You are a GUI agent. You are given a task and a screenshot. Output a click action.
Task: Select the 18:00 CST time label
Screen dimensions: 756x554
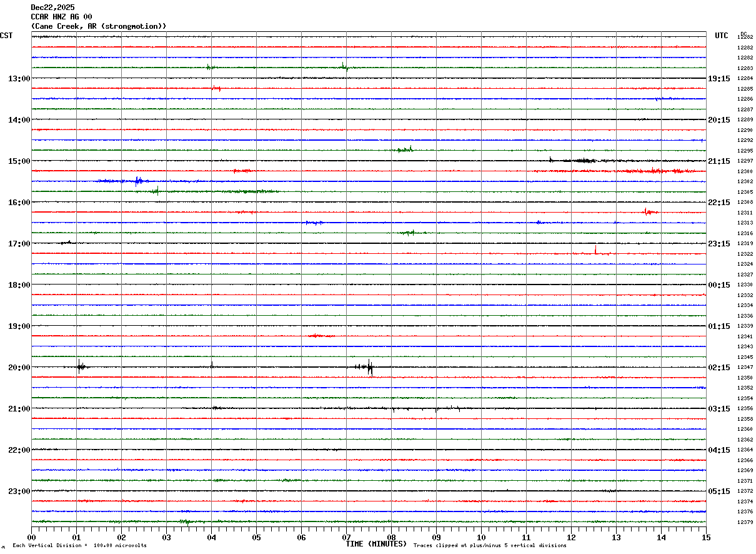[19, 285]
